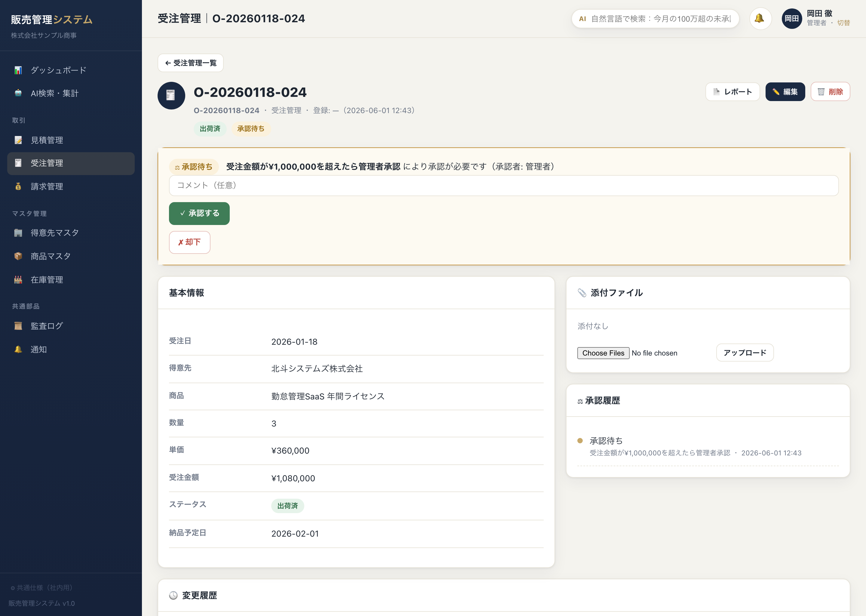Open 通知 menu item in sidebar
The width and height of the screenshot is (866, 616).
[71, 349]
